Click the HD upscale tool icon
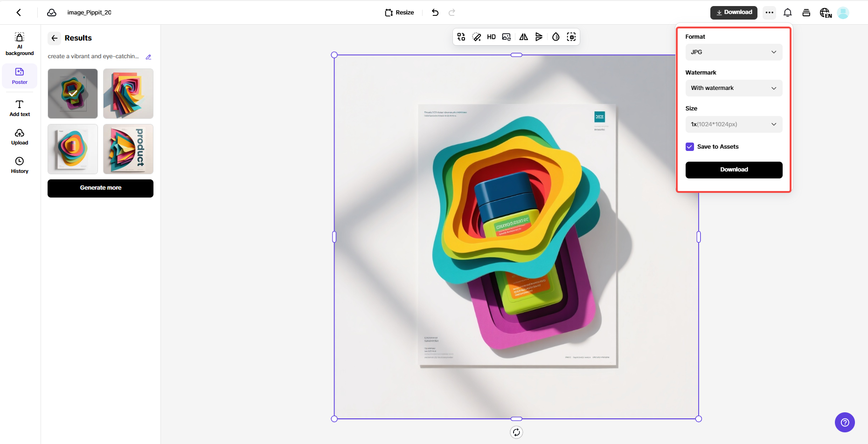 click(491, 37)
